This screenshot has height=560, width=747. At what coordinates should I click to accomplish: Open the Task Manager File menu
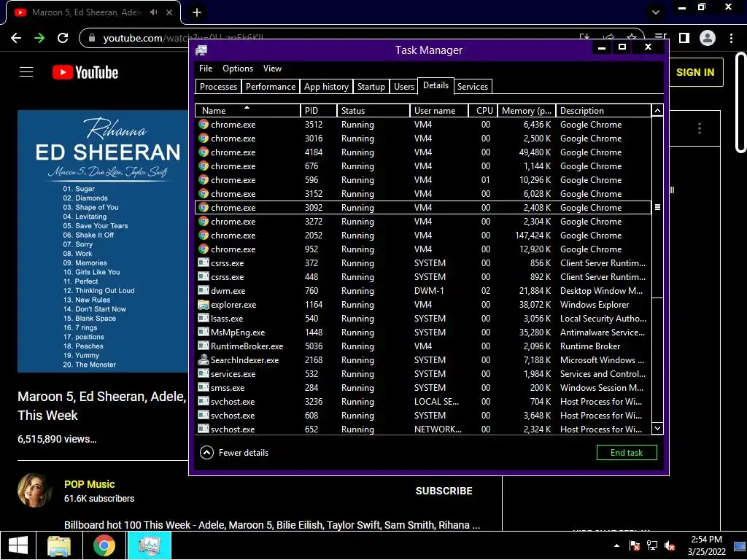pos(206,69)
